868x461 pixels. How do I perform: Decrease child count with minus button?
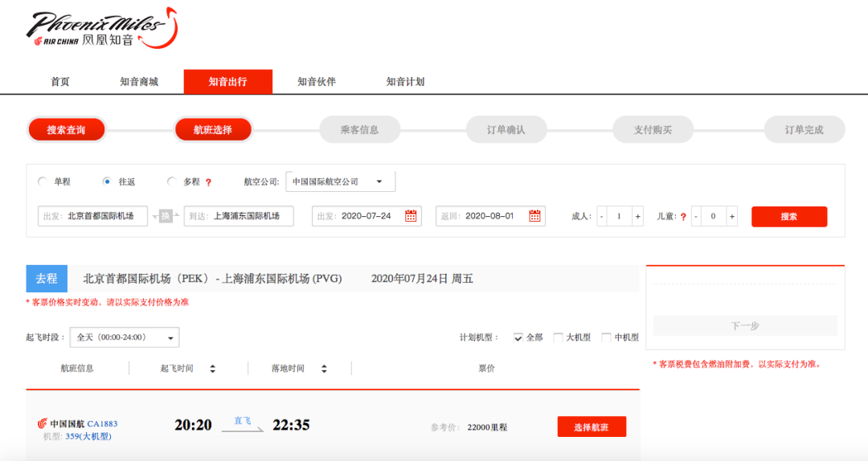[696, 216]
